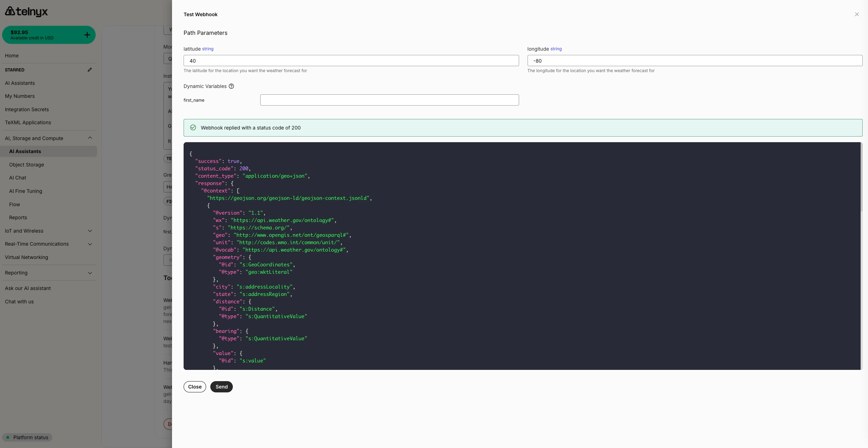Dismiss the Test Webhook dialog via the X
This screenshot has height=448, width=868.
[x=857, y=14]
